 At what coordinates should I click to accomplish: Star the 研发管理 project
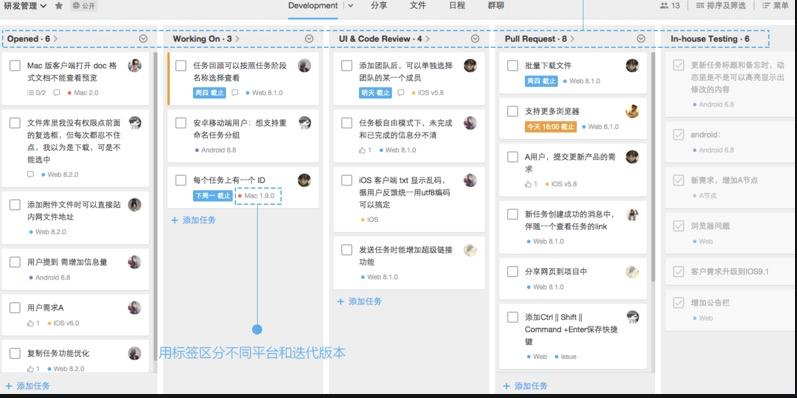coord(59,6)
